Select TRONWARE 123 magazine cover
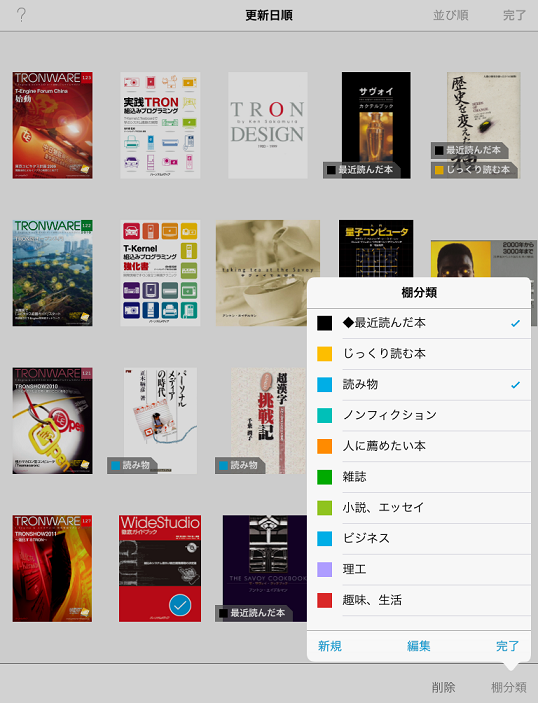538x703 pixels. click(52, 125)
